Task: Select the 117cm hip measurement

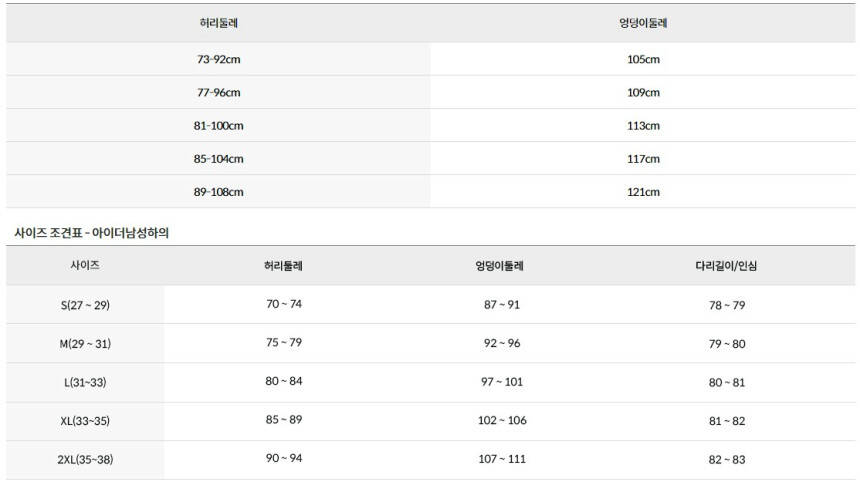Action: (x=643, y=159)
